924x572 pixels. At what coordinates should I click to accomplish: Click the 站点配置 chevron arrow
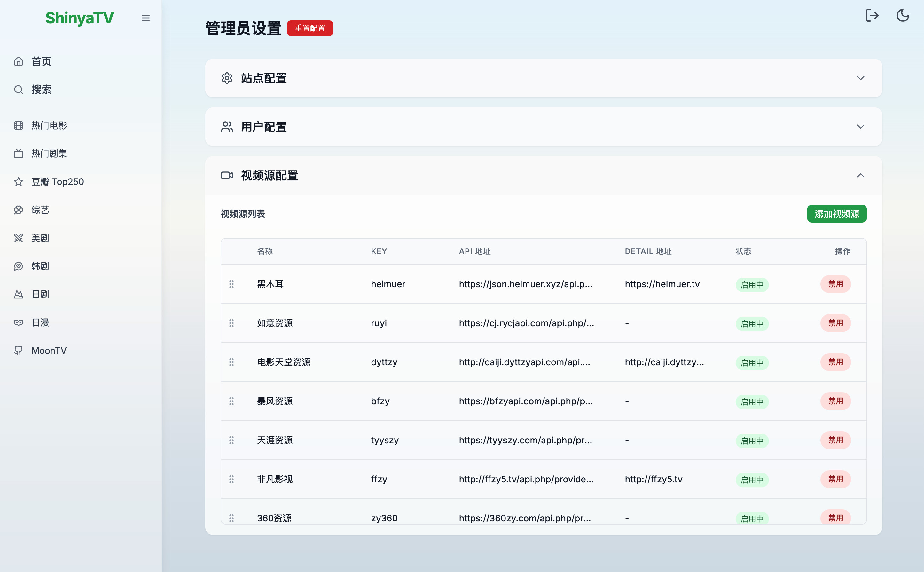click(860, 78)
